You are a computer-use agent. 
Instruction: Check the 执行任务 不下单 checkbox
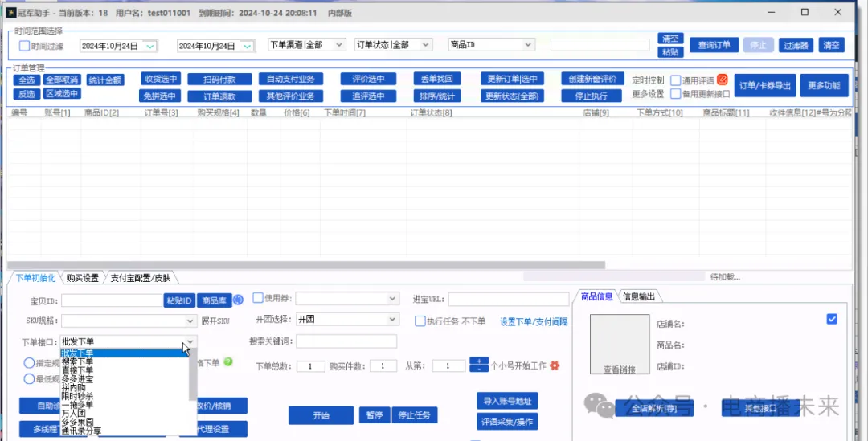click(x=420, y=321)
